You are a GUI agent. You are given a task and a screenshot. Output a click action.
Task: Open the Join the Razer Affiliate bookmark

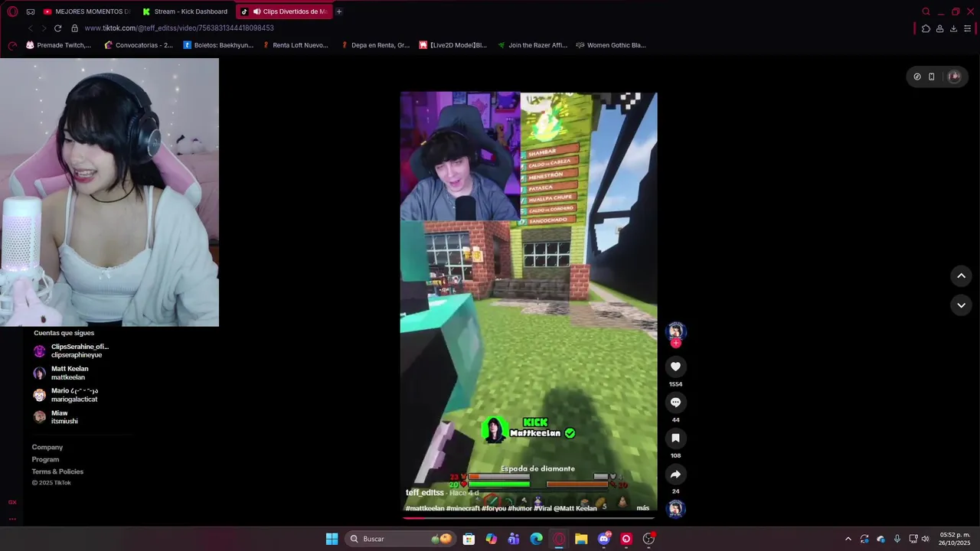point(532,45)
